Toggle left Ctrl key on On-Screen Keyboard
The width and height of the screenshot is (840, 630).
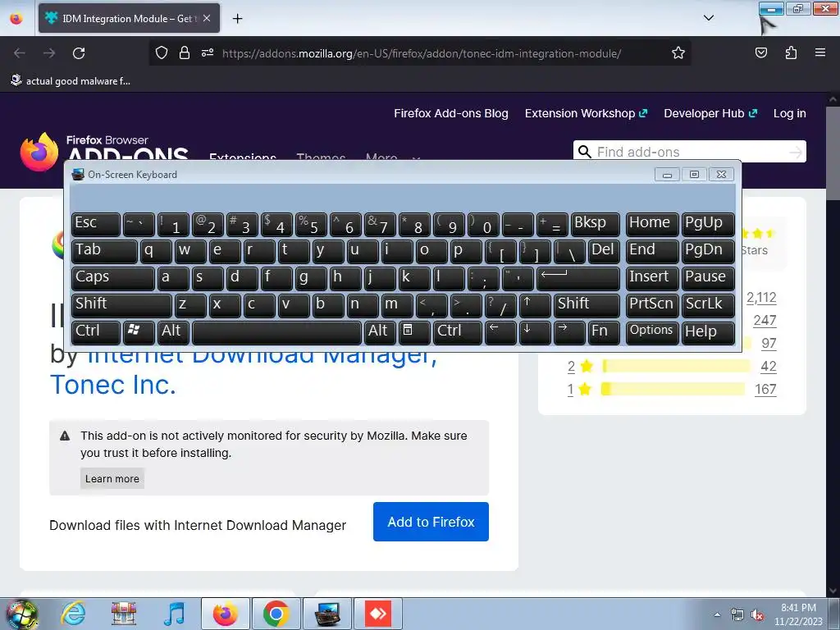coord(95,331)
